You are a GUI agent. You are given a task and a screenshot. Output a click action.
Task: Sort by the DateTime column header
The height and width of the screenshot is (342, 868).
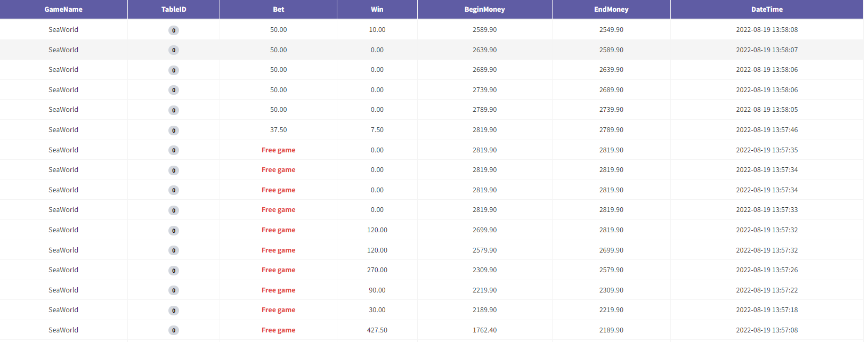click(767, 10)
